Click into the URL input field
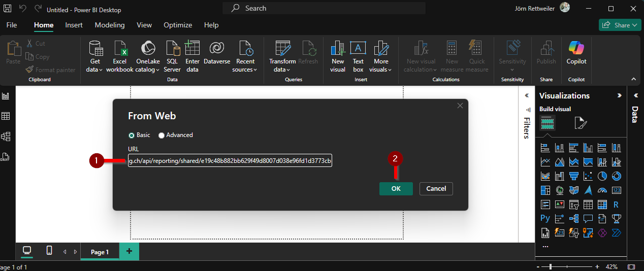The width and height of the screenshot is (644, 271). click(x=230, y=161)
